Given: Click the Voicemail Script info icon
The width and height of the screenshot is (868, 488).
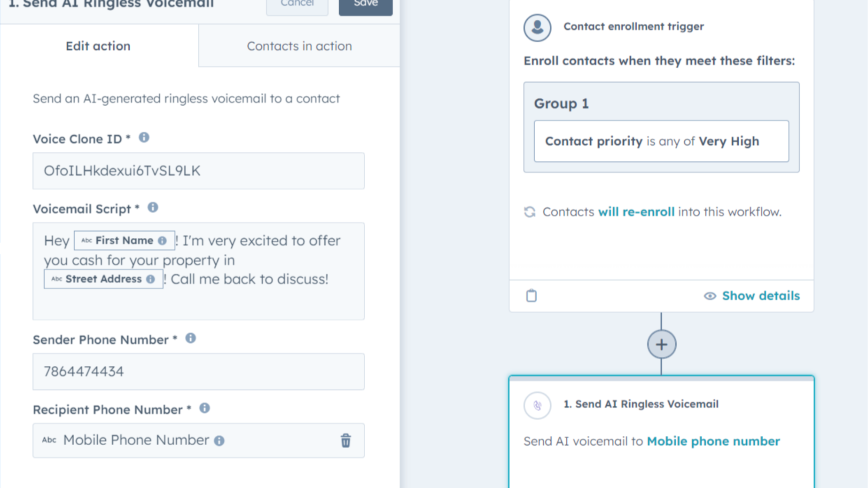Looking at the screenshot, I should pos(153,208).
